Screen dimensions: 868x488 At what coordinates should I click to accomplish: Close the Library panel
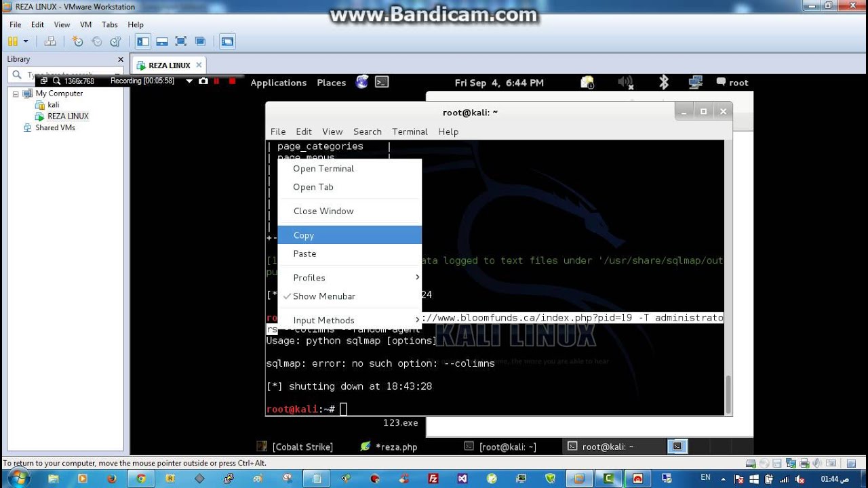(121, 60)
